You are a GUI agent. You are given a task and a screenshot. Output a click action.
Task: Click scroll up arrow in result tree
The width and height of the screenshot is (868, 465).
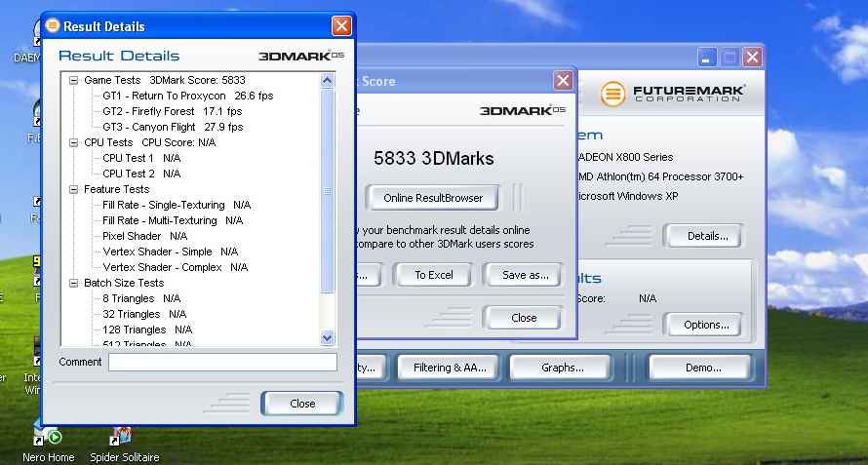[x=327, y=81]
